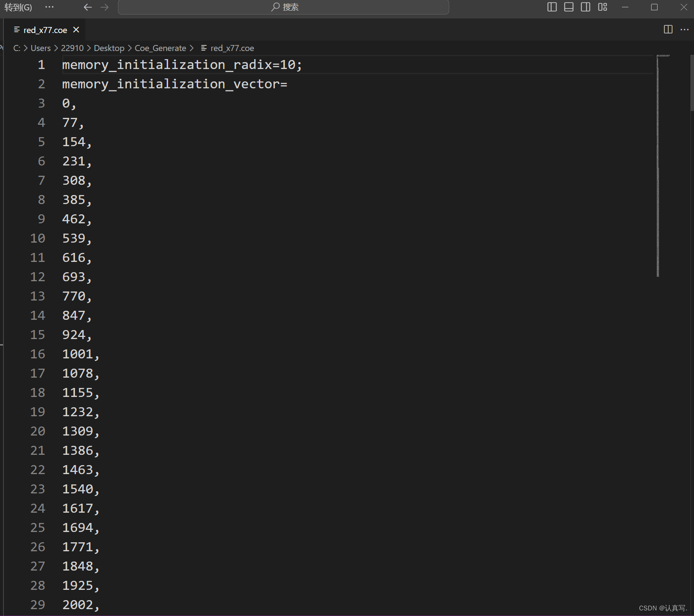Expand the Desktop breadcrumb dropdown
The height and width of the screenshot is (616, 694).
click(x=109, y=48)
